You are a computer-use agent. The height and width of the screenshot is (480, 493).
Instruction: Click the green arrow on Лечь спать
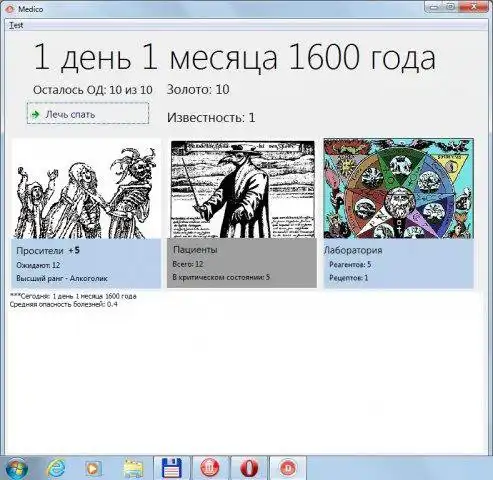click(35, 114)
